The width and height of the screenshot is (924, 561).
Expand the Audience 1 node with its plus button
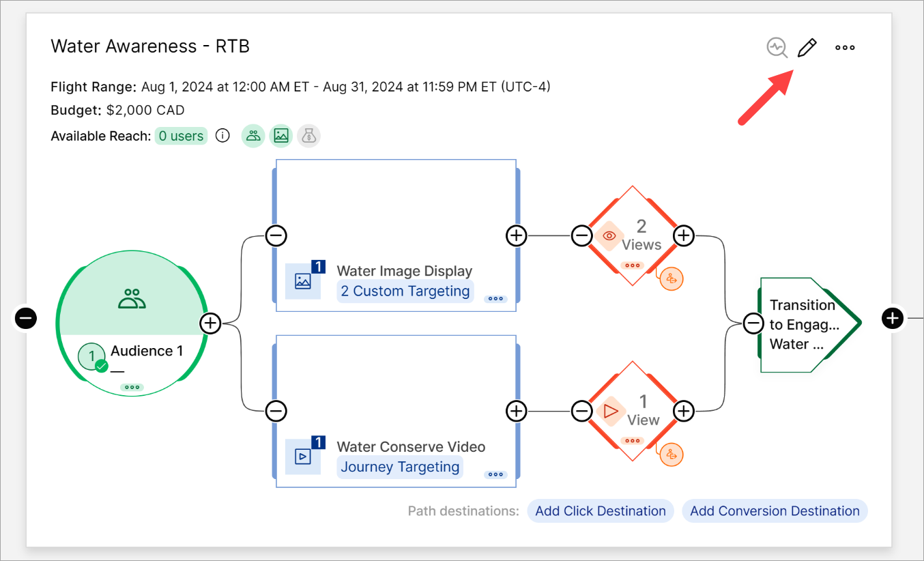[211, 323]
